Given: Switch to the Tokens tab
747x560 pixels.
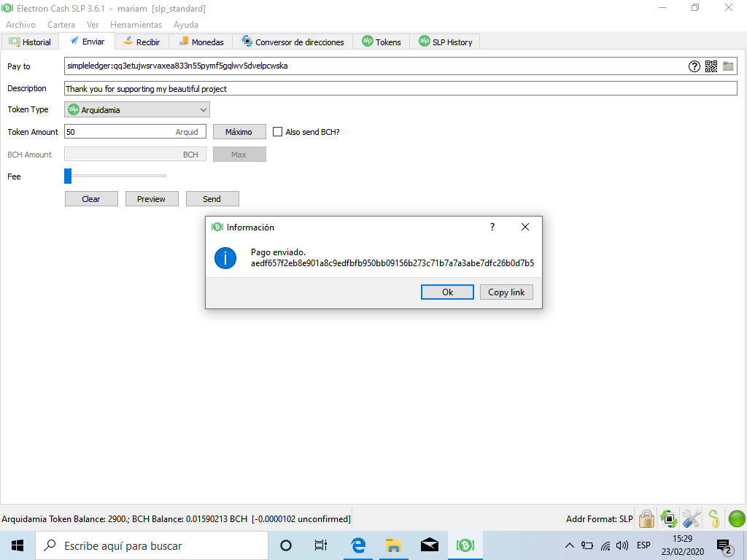Looking at the screenshot, I should point(382,42).
